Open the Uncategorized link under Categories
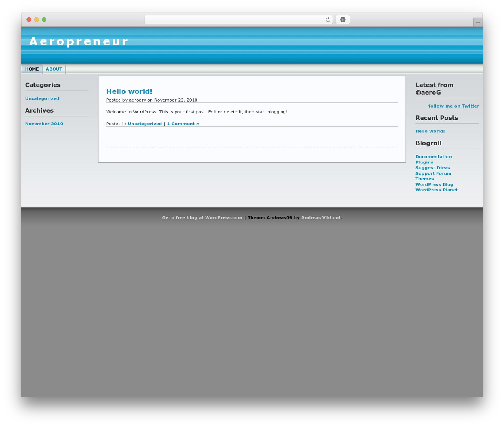504x427 pixels. pos(42,98)
